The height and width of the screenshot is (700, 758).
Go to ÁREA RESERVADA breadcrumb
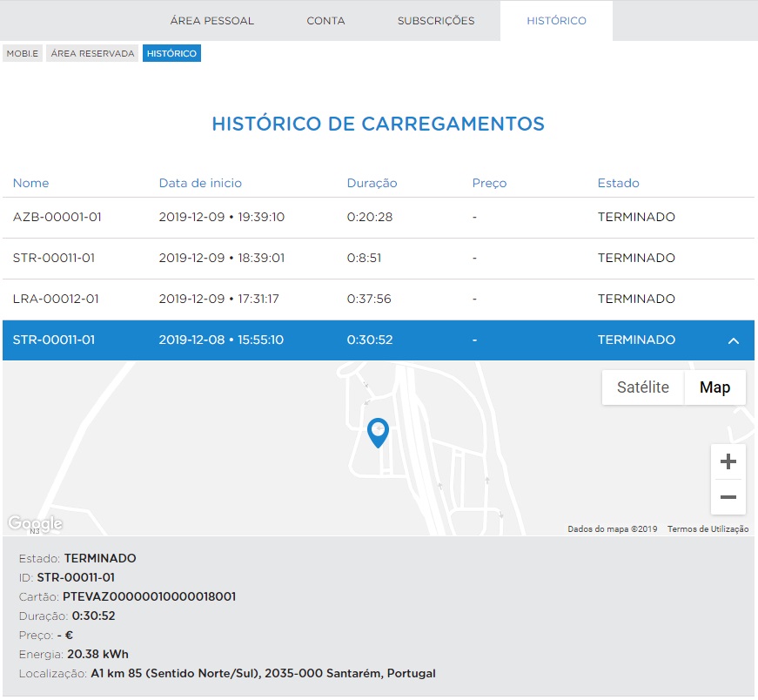[x=92, y=53]
